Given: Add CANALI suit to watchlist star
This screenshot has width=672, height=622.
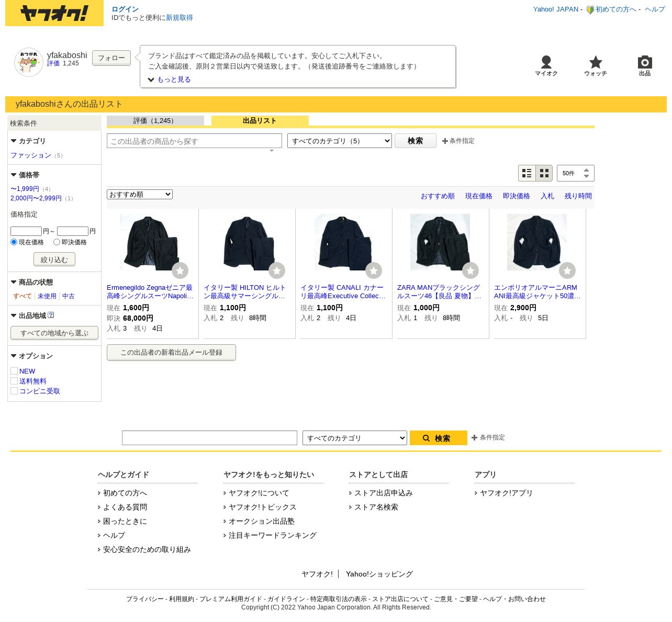Looking at the screenshot, I should (x=374, y=270).
